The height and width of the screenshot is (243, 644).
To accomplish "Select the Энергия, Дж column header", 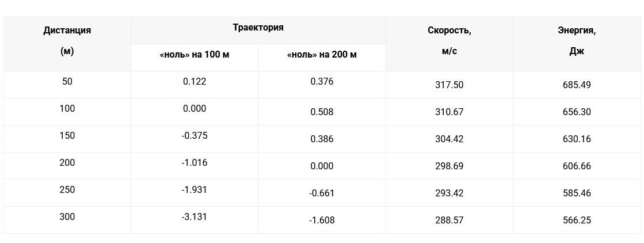I will 577,41.
